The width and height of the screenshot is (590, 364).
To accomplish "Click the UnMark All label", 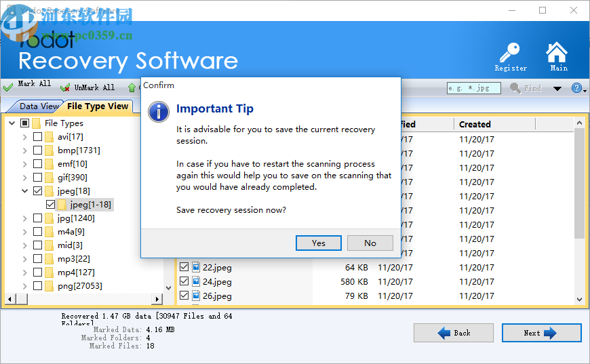I will 94,87.
